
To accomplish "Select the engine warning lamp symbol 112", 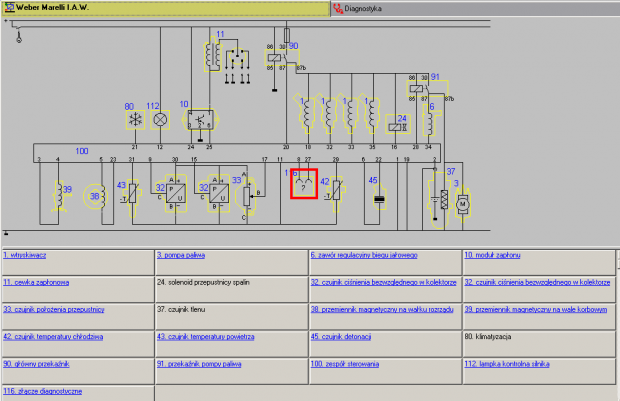I will coord(160,120).
